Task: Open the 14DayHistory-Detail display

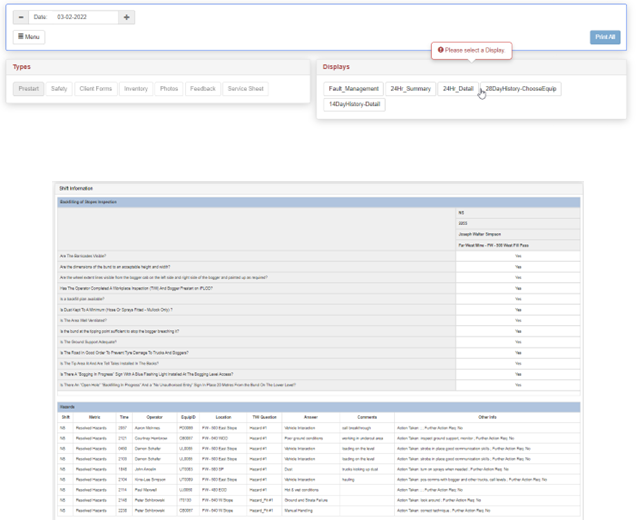Action: click(355, 104)
